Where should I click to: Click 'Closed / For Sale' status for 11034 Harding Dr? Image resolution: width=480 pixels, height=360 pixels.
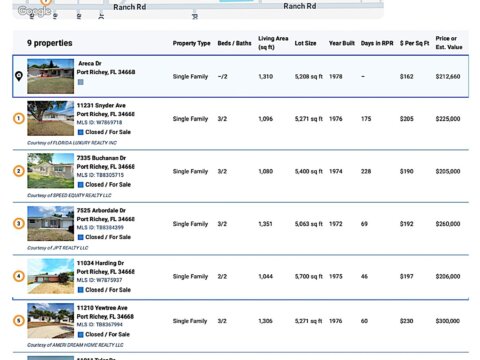(x=108, y=290)
